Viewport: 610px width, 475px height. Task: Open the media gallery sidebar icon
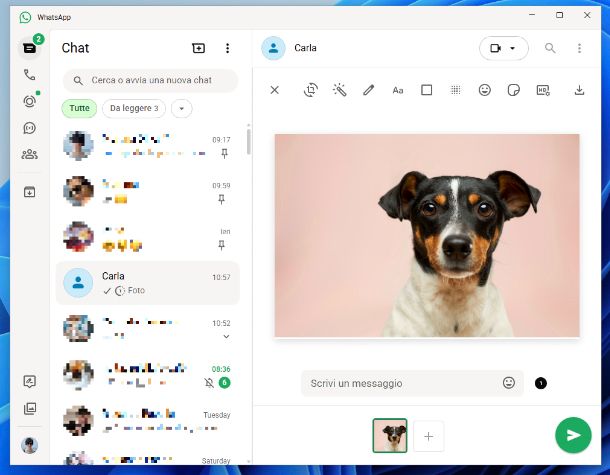[30, 408]
